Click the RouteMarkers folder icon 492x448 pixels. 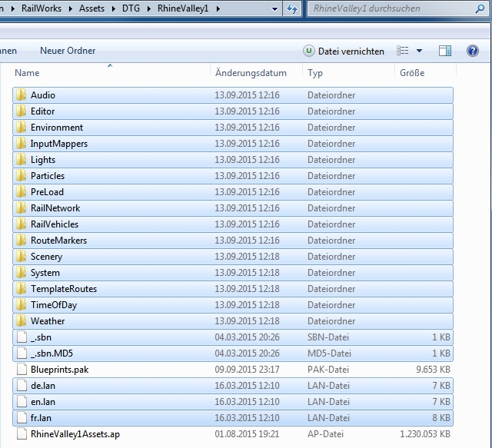21,240
